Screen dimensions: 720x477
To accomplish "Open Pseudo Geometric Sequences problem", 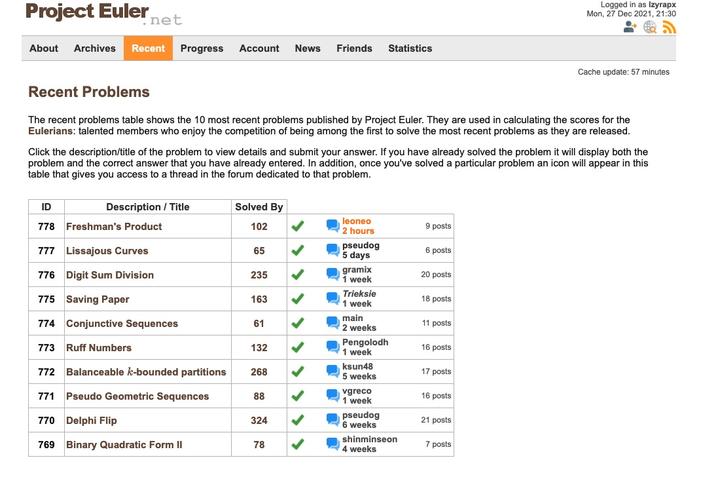I will [137, 397].
